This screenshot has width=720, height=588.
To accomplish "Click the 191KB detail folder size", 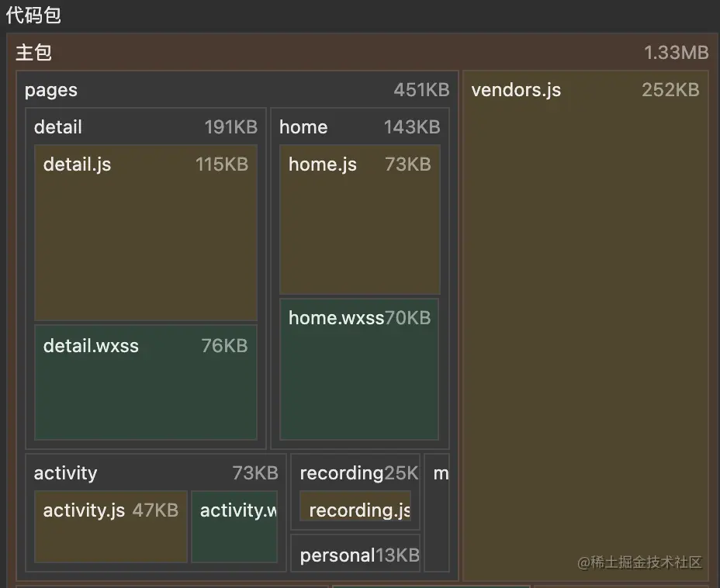I will [231, 127].
